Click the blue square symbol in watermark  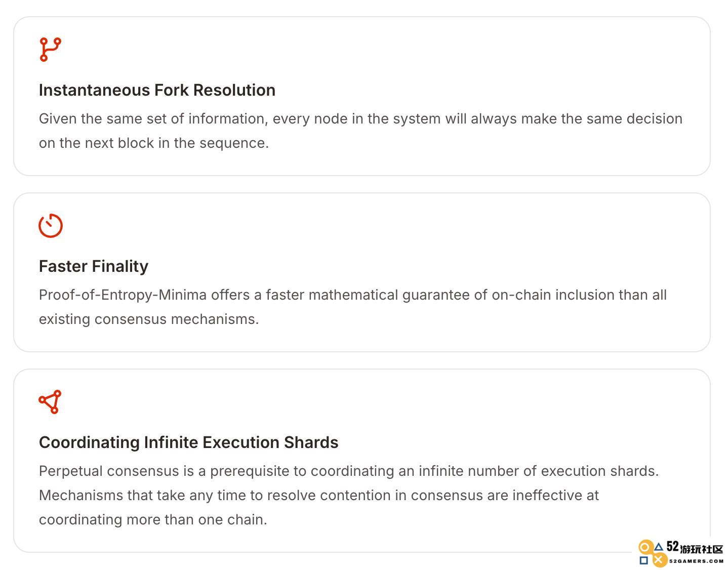pos(643,560)
